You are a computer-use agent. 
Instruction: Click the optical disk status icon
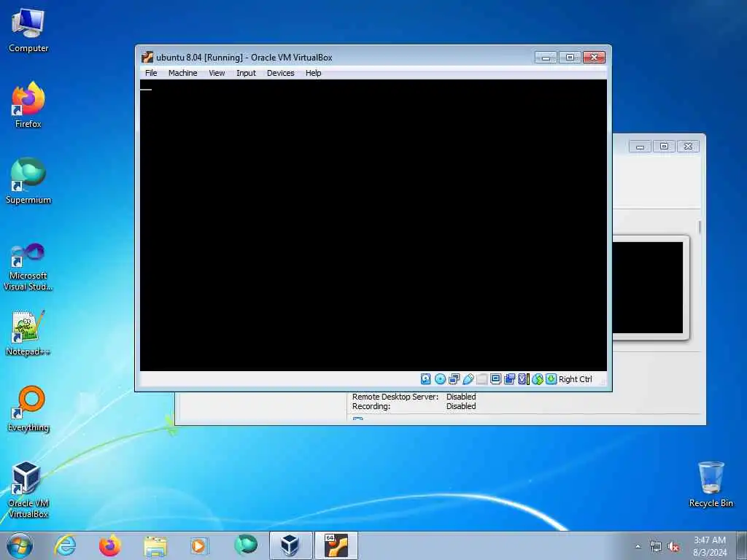(x=440, y=379)
